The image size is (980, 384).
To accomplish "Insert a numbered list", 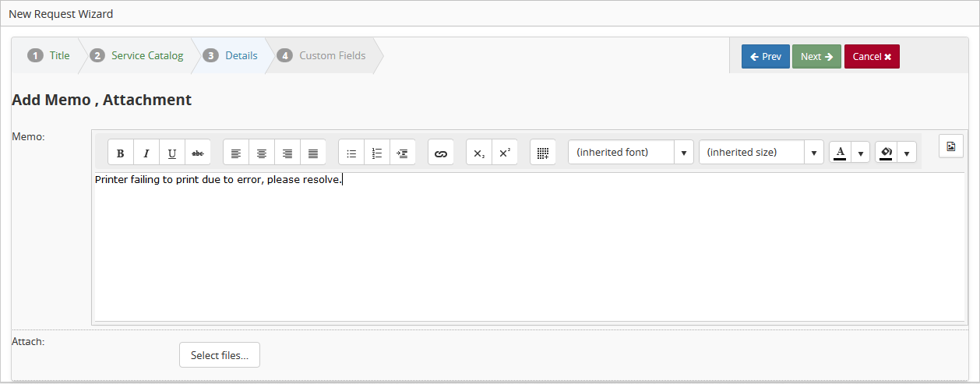I will click(377, 153).
